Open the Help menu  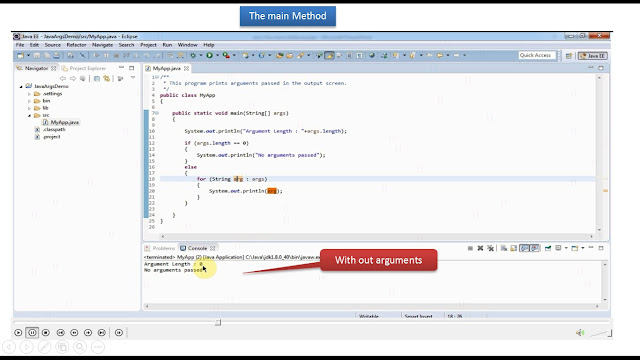click(209, 45)
